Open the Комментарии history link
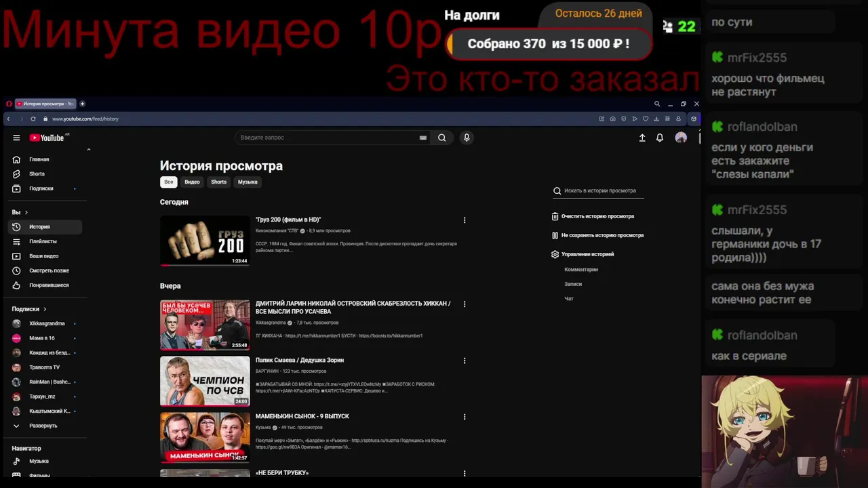This screenshot has width=868, height=488. pyautogui.click(x=581, y=270)
